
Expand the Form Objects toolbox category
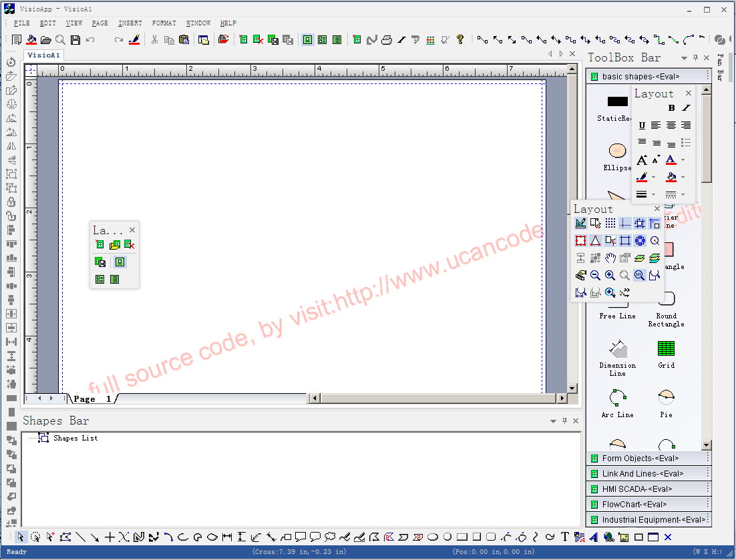click(x=640, y=459)
